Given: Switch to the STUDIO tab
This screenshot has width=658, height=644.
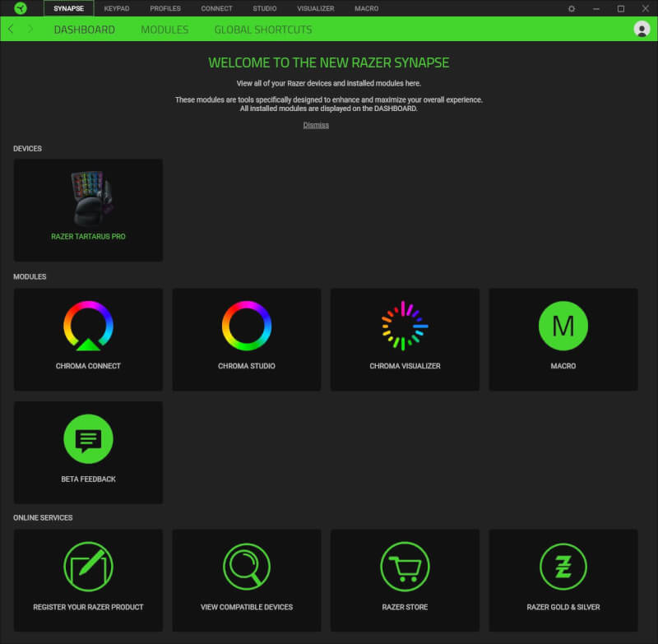Looking at the screenshot, I should pyautogui.click(x=264, y=8).
